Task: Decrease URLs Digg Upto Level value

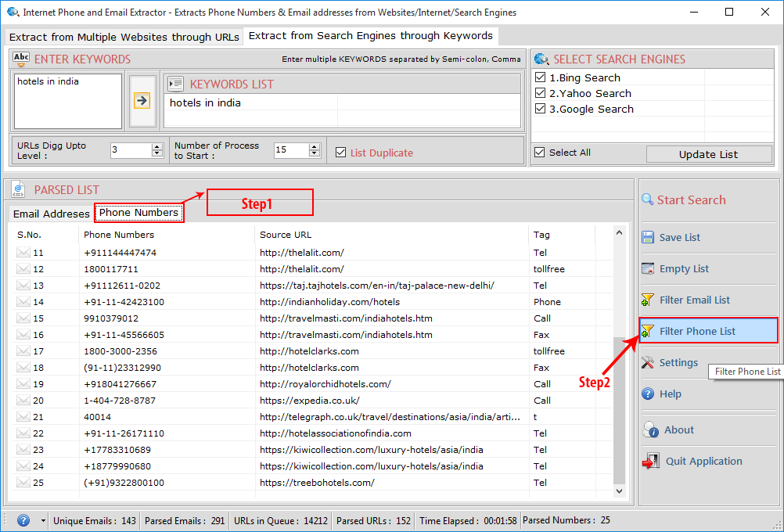Action: [x=157, y=153]
